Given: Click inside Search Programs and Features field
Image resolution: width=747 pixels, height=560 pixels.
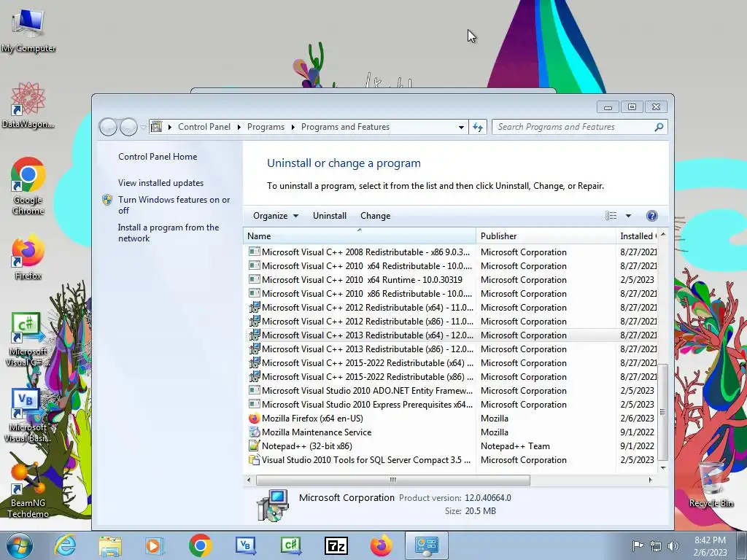Looking at the screenshot, I should [x=574, y=127].
